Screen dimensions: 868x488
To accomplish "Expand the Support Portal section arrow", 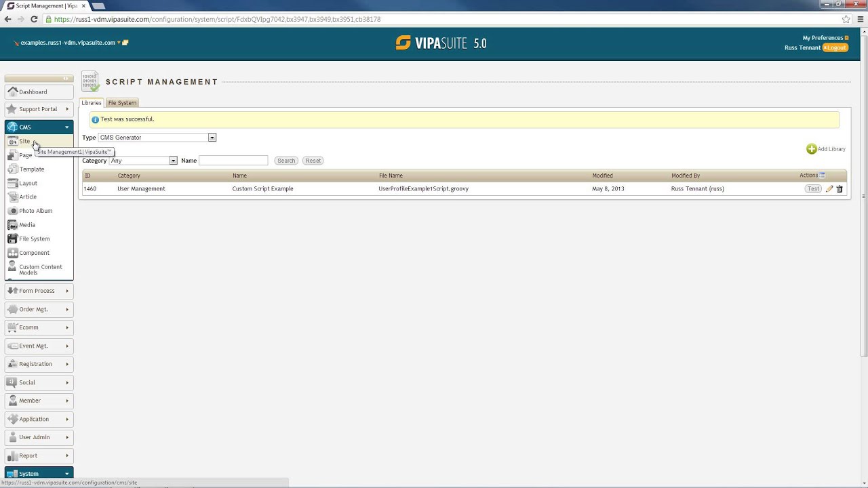I will point(66,109).
